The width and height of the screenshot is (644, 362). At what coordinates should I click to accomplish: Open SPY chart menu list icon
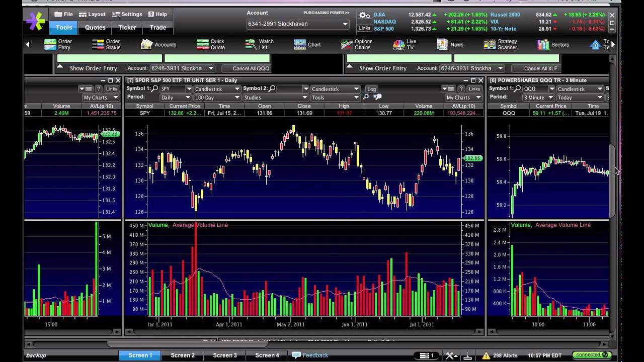tap(449, 88)
